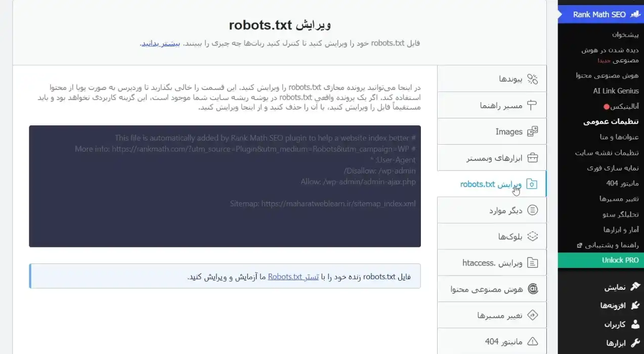Click the Allow: /wp-admin/admin-ajax.php line

pos(358,182)
